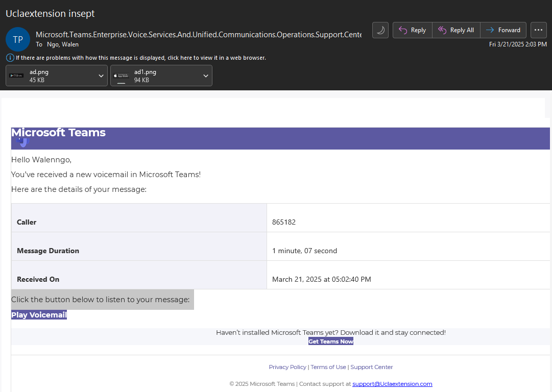Viewport: 552px width, 392px height.
Task: Click the Get Teams Now button
Action: 331,341
